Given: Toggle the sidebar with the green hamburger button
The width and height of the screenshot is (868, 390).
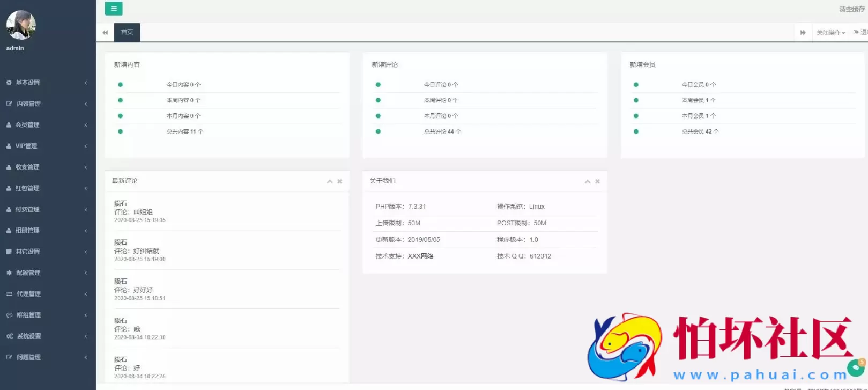Looking at the screenshot, I should click(x=114, y=9).
